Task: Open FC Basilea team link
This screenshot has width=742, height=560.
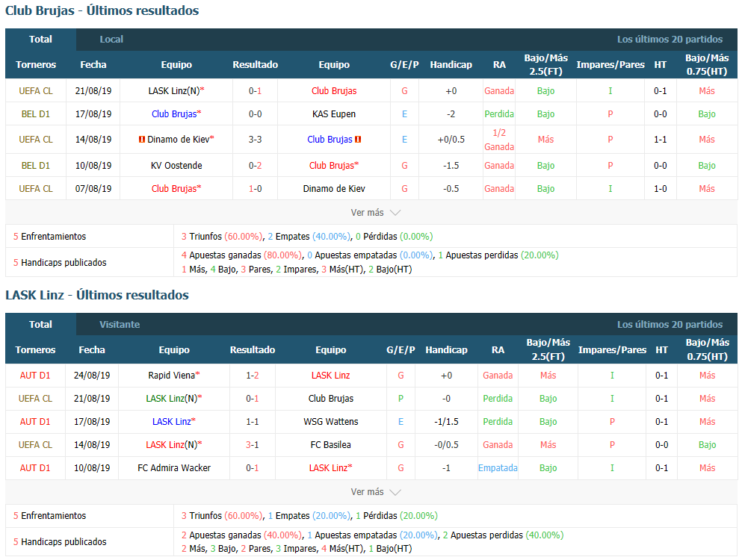Action: coord(331,444)
